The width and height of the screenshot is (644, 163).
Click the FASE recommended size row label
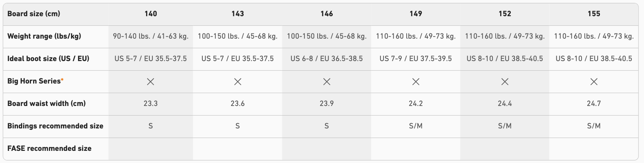49,148
